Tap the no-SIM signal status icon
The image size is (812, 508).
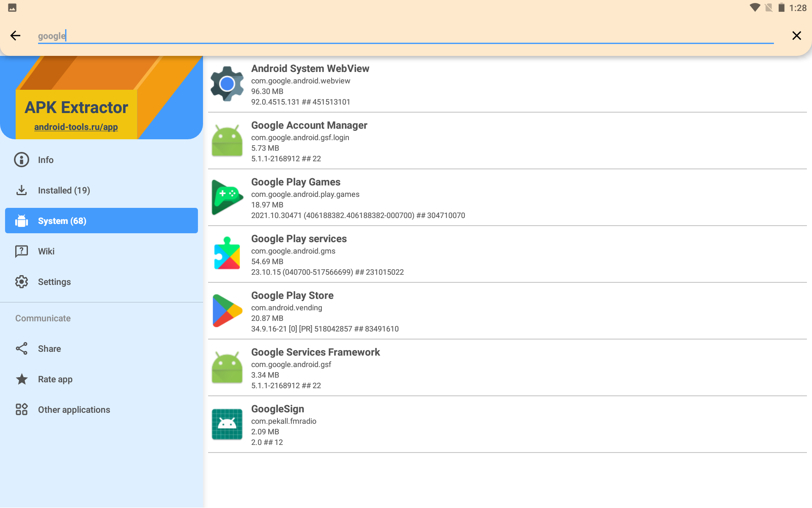point(769,8)
